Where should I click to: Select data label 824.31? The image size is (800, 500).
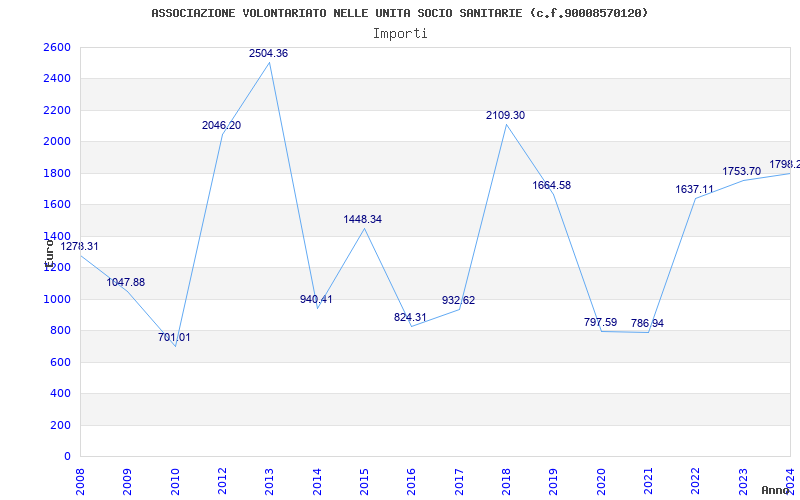coord(410,317)
